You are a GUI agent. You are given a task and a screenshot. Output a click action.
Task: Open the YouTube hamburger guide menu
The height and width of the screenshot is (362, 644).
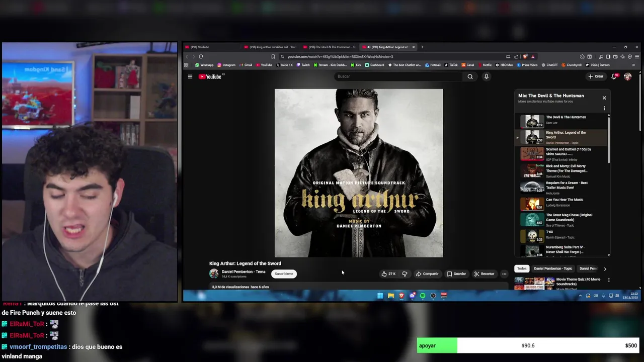coord(190,76)
